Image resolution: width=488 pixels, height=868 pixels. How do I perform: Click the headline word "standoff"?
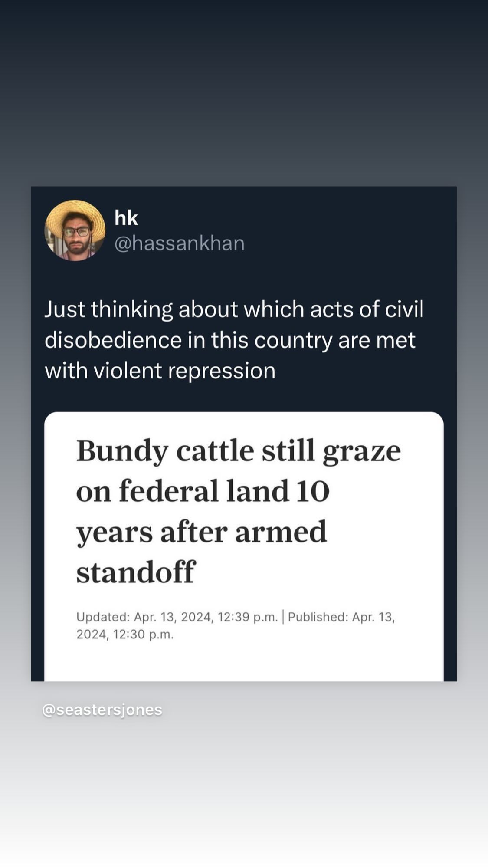(x=136, y=572)
